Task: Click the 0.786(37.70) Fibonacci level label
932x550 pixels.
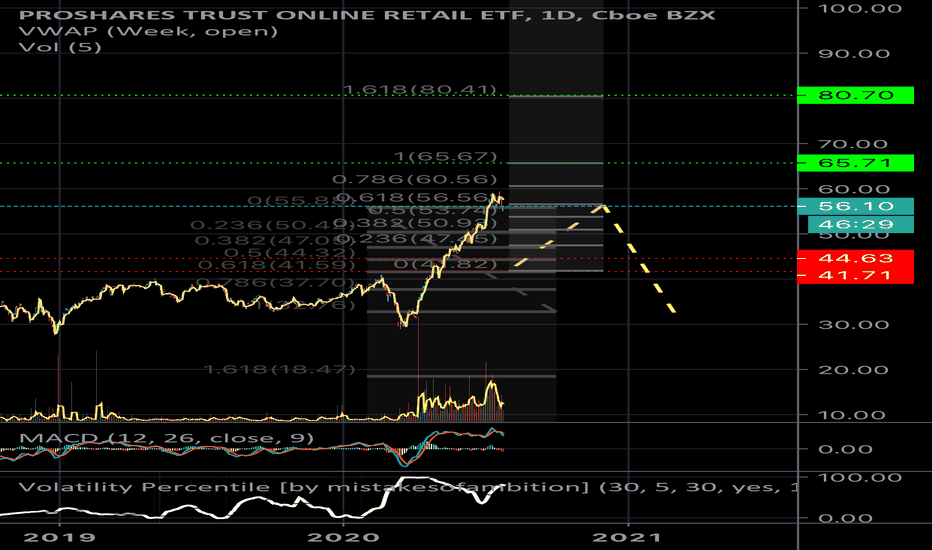Action: (275, 282)
